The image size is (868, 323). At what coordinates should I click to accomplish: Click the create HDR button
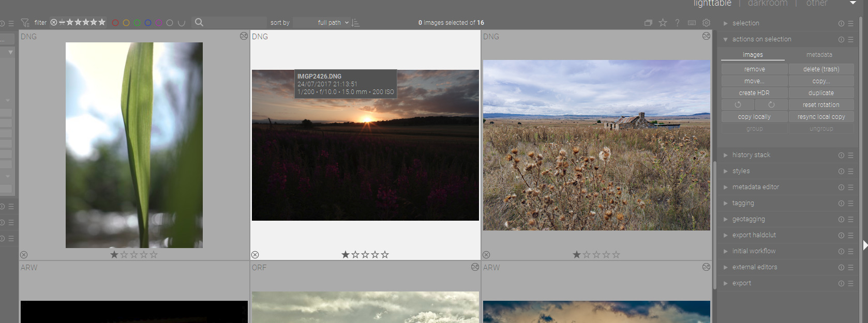point(754,93)
